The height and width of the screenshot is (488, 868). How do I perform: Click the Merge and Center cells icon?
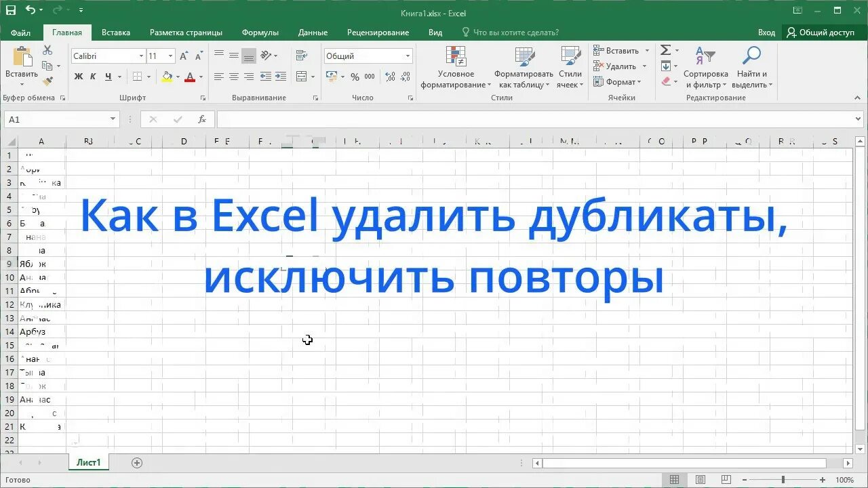tap(302, 77)
